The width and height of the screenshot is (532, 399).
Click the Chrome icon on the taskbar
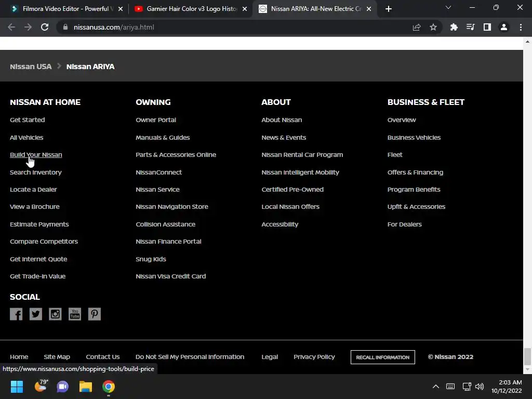coord(109,387)
